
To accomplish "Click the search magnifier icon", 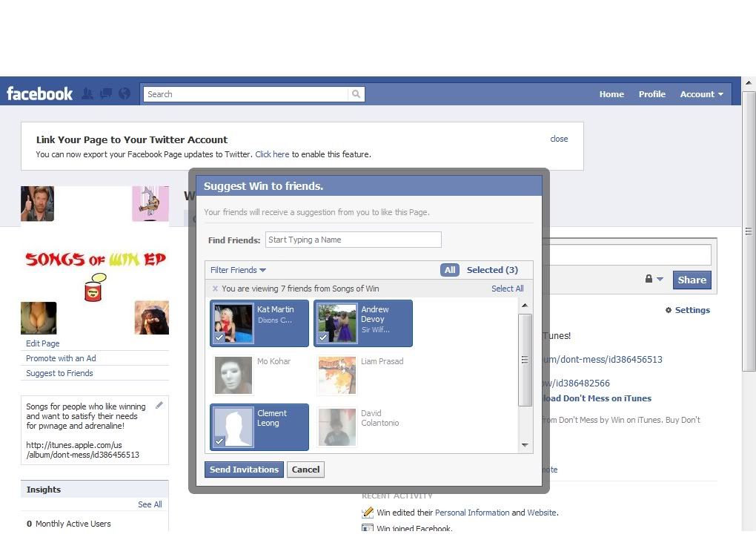I will (357, 94).
